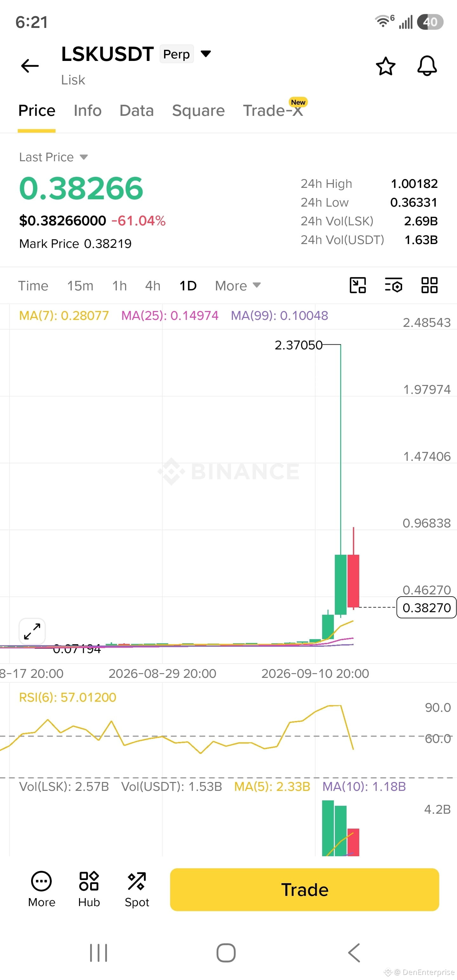Image resolution: width=457 pixels, height=980 pixels.
Task: Open the Hub icon
Action: click(89, 889)
